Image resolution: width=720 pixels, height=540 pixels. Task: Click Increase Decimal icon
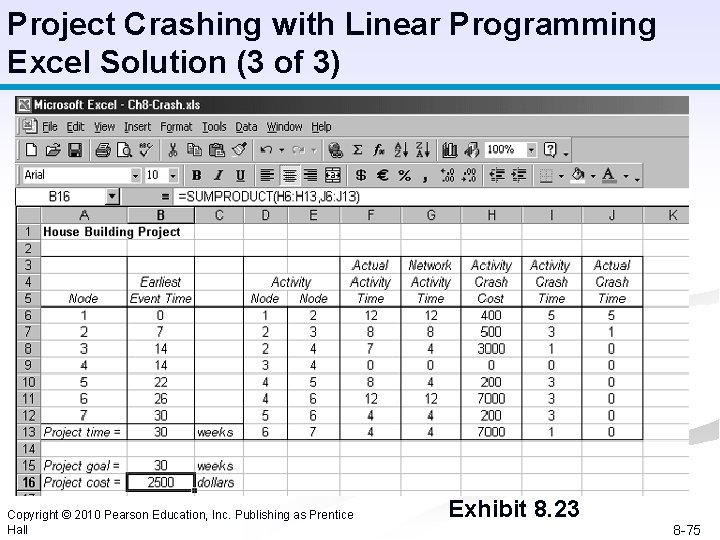tap(447, 175)
